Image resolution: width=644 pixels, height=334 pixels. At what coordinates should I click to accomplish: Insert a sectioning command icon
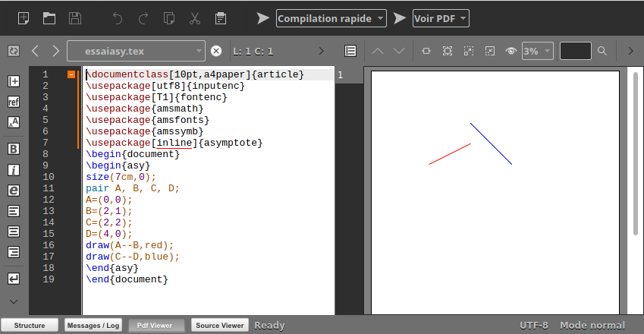tap(14, 81)
